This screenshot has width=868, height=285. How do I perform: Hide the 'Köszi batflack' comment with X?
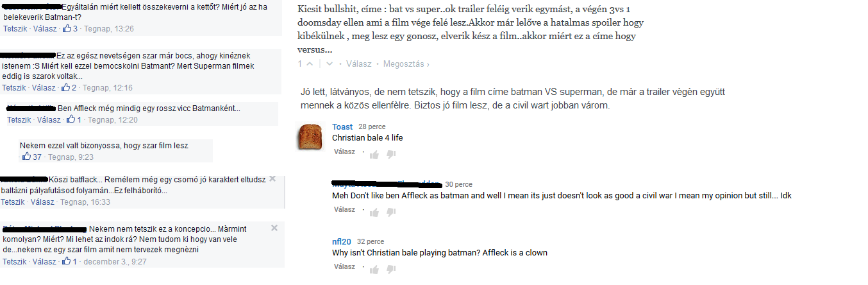click(272, 178)
